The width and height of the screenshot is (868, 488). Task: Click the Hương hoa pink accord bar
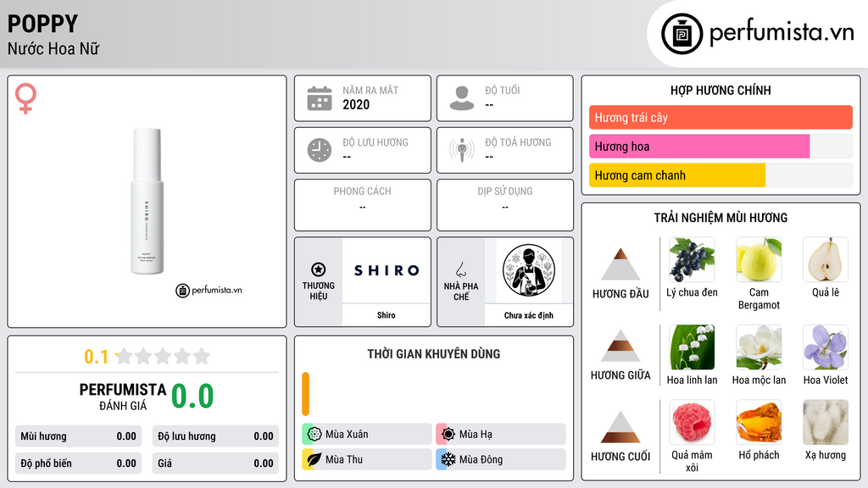(699, 147)
